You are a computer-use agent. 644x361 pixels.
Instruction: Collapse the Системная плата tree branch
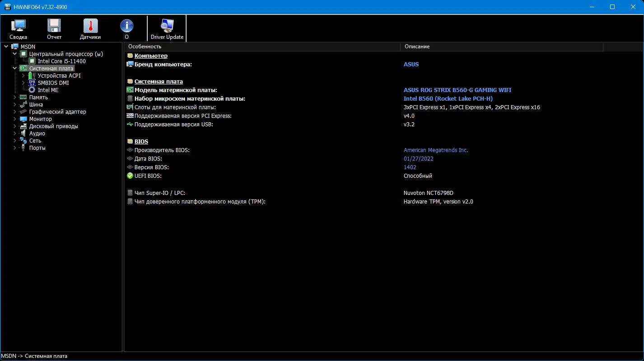click(14, 68)
